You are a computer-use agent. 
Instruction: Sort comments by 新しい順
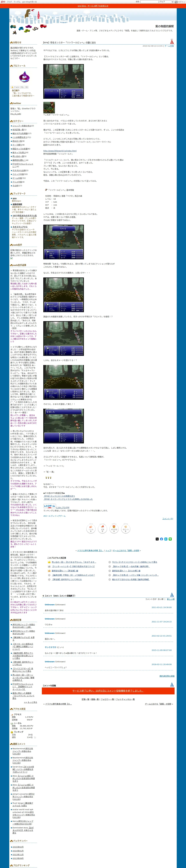pyautogui.click(x=171, y=599)
